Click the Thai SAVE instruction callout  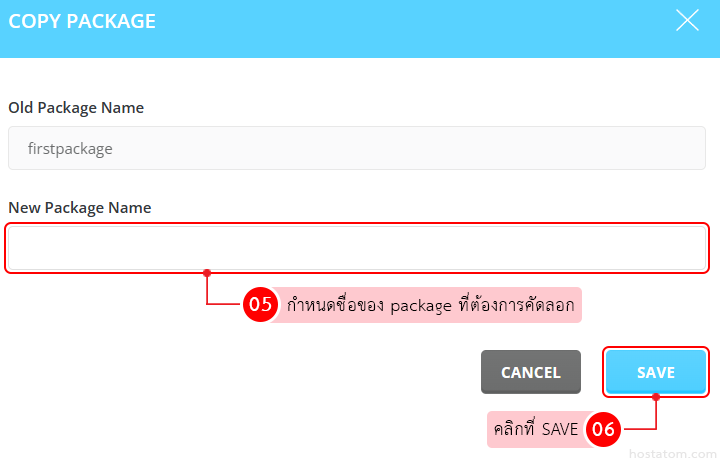[x=535, y=429]
